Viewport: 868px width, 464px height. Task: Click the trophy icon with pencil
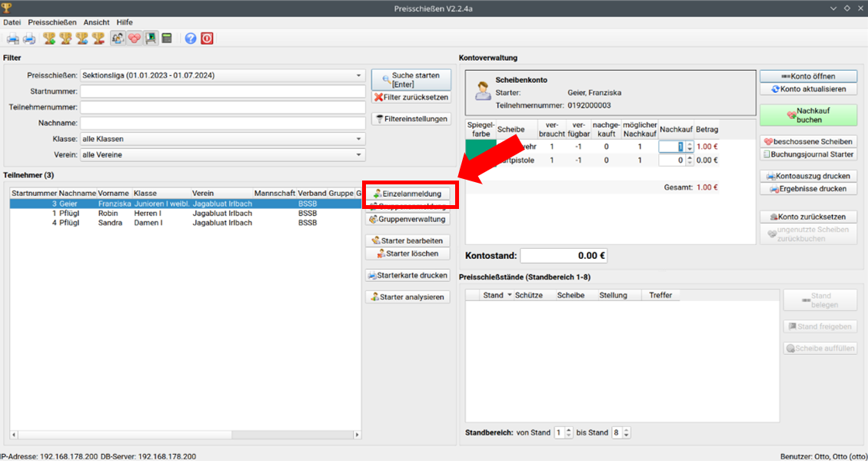click(x=65, y=38)
